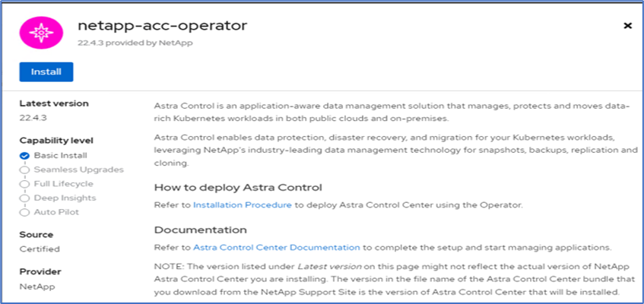Click the Documentation section heading
644x304 pixels.
[200, 230]
